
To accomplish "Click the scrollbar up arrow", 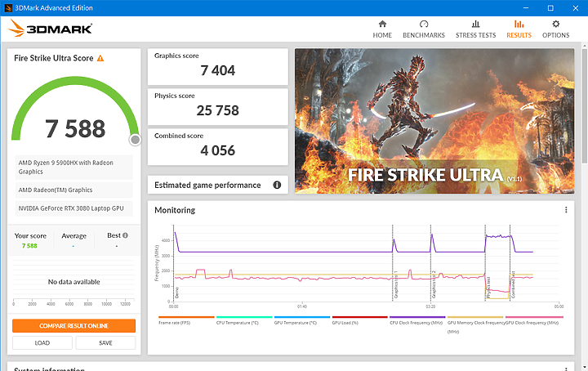I will pos(585,46).
